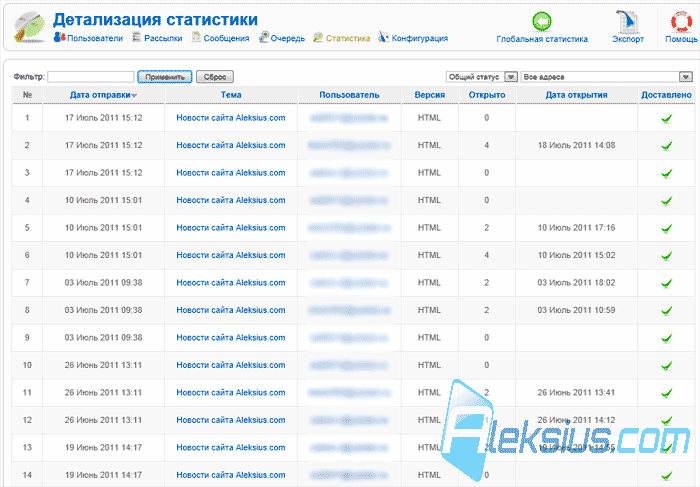700x487 pixels.
Task: Open the Все адреса dropdown
Action: (x=606, y=77)
